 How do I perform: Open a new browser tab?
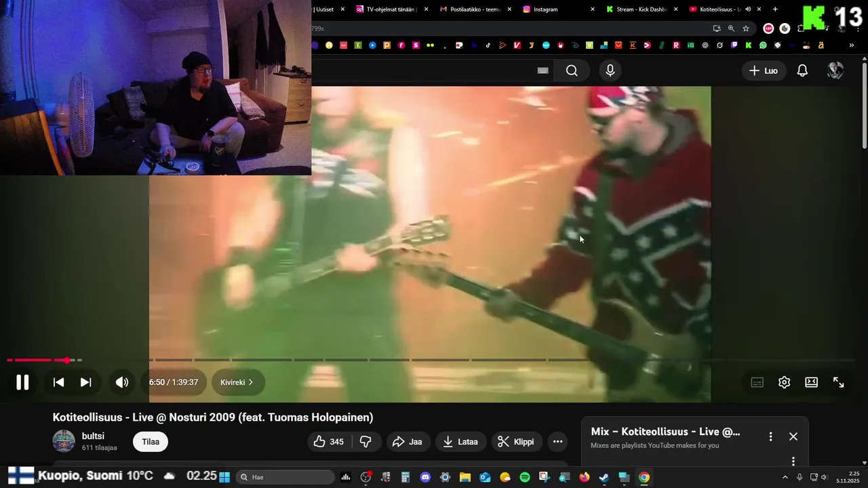click(775, 9)
